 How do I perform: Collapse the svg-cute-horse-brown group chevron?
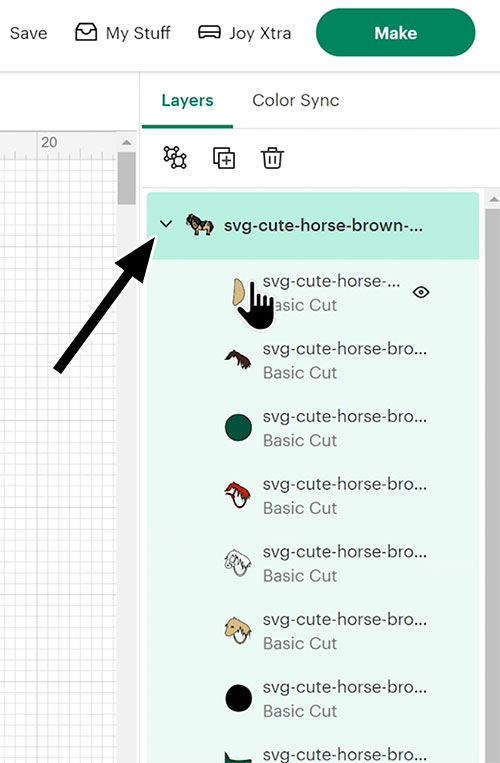click(166, 224)
